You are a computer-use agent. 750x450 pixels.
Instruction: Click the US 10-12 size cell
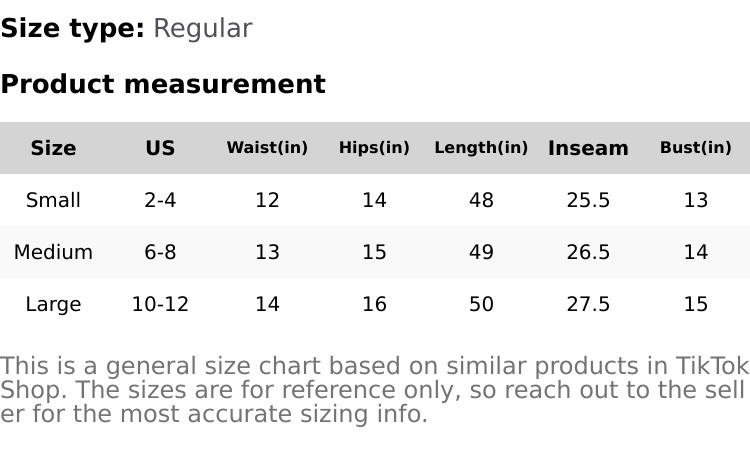pos(160,304)
